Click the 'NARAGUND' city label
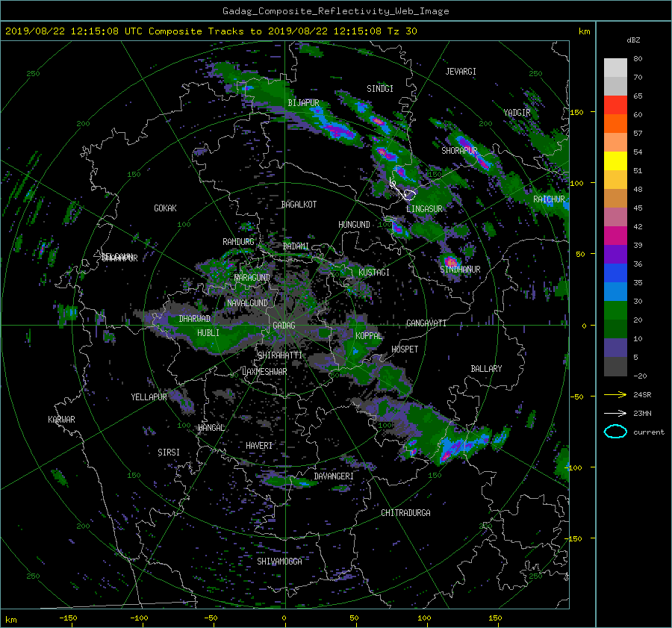This screenshot has width=672, height=628. pyautogui.click(x=252, y=277)
